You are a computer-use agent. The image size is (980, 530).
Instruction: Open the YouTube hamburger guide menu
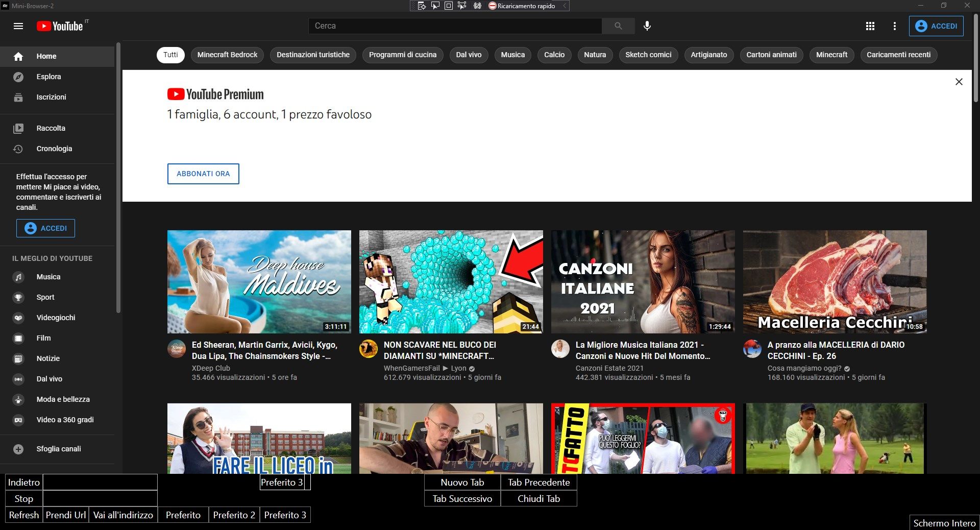coord(18,26)
